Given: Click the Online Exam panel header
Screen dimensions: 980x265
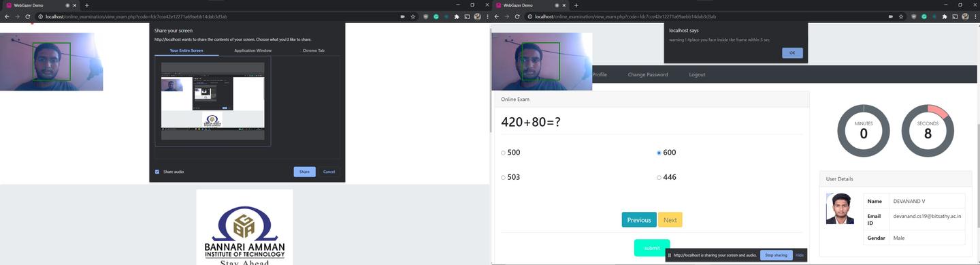Looking at the screenshot, I should [651, 99].
